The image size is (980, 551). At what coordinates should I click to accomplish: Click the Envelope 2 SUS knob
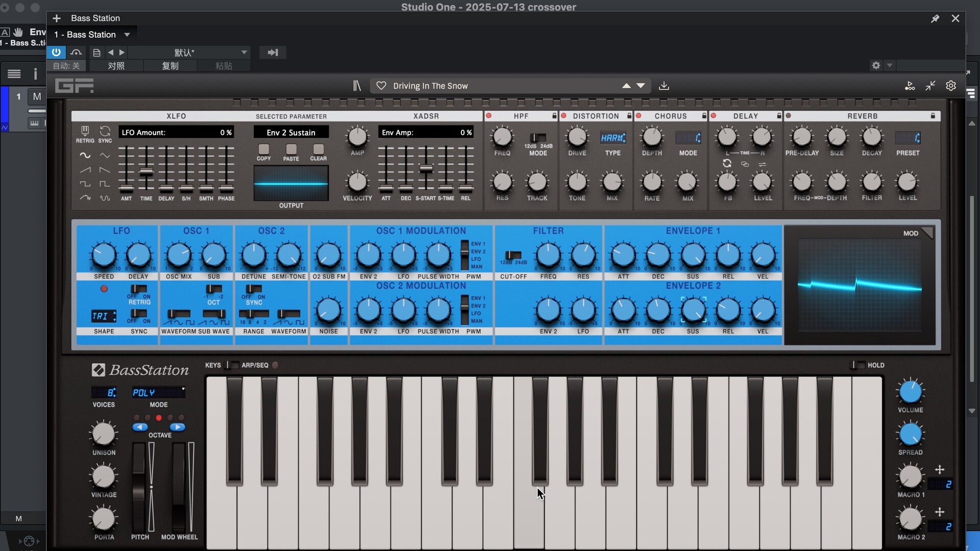(693, 310)
